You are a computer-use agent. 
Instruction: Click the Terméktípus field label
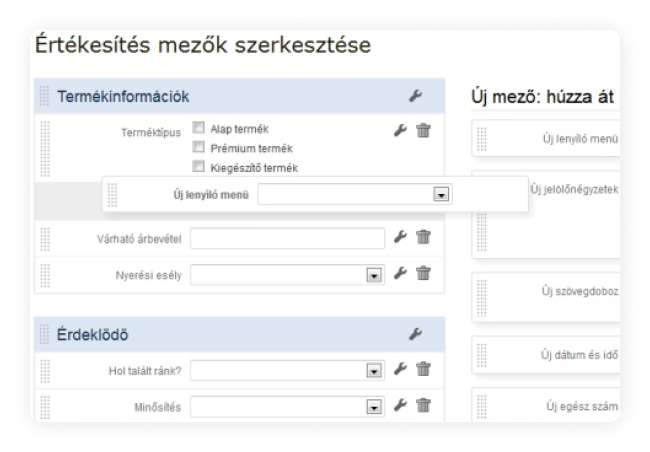[x=151, y=133]
